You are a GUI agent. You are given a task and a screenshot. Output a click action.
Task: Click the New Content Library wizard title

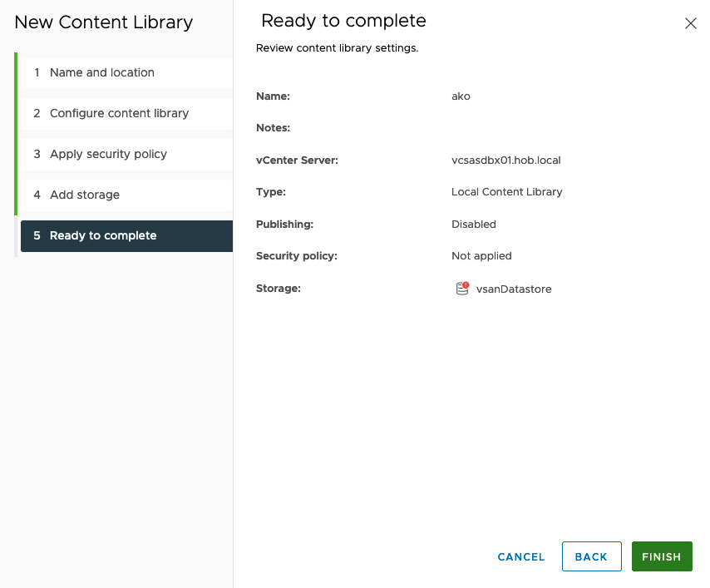104,22
